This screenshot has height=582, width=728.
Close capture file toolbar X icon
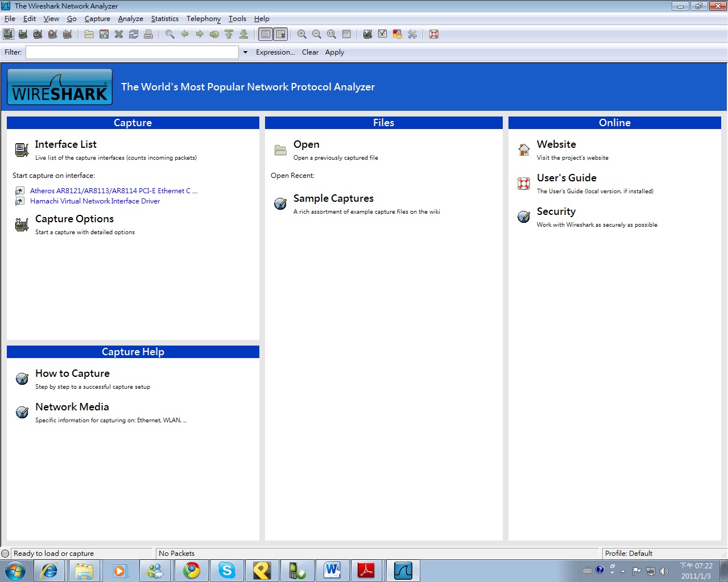119,34
